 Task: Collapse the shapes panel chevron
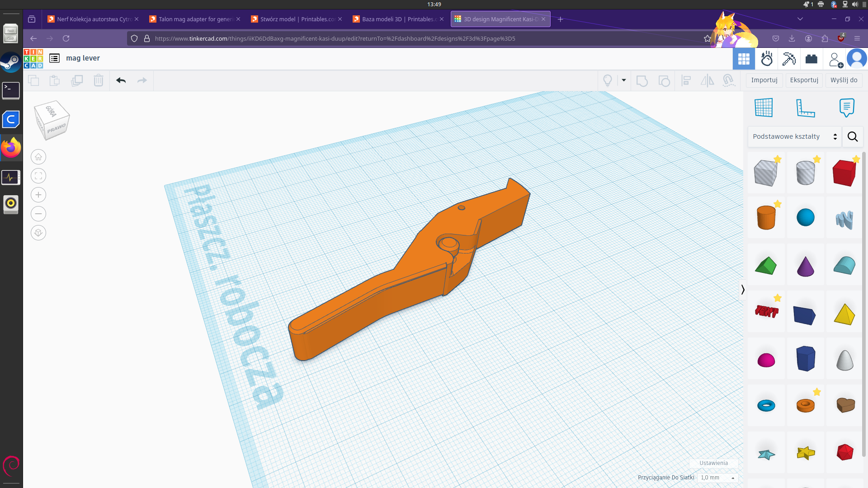click(x=742, y=290)
